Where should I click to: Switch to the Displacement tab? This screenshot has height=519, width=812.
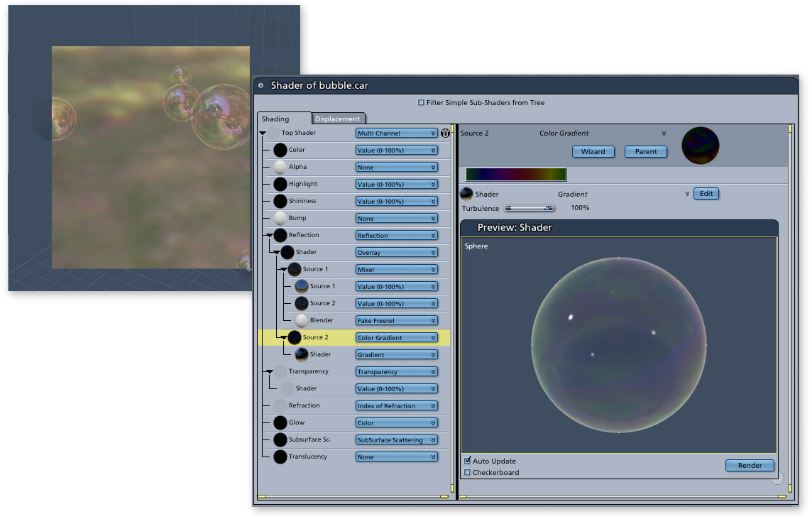tap(339, 119)
